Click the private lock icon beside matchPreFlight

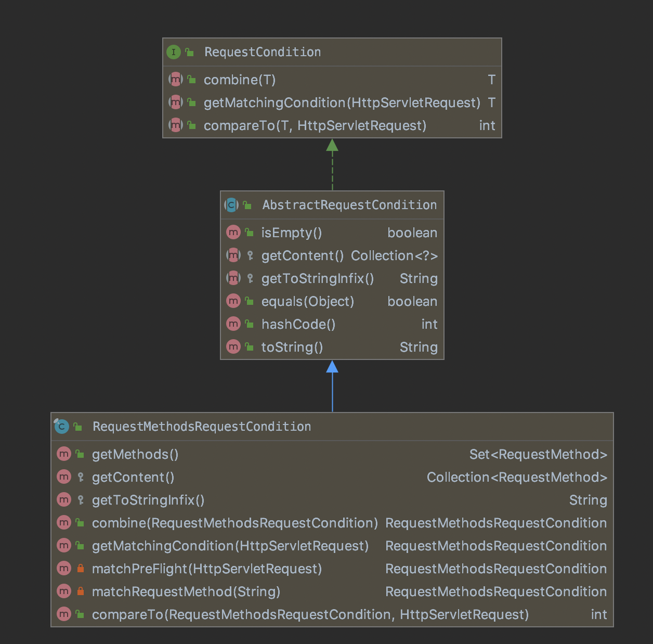coord(81,569)
